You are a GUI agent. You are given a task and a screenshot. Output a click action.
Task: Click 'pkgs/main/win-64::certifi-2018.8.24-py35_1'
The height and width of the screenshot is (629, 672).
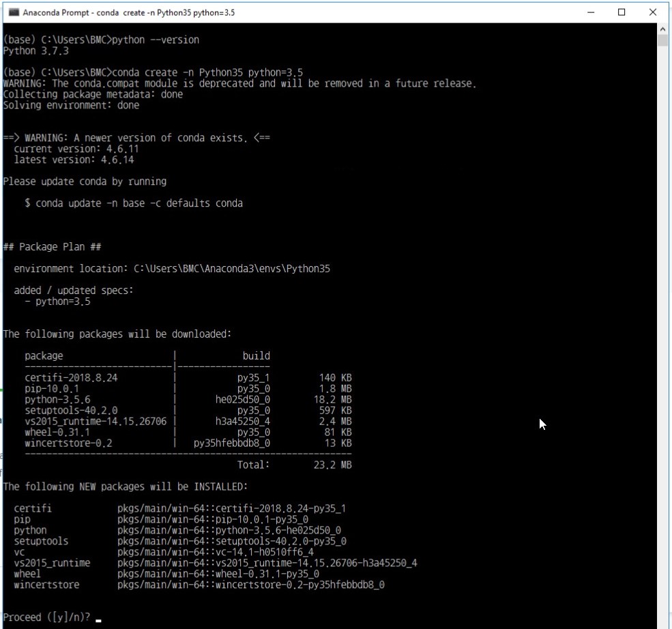[231, 508]
